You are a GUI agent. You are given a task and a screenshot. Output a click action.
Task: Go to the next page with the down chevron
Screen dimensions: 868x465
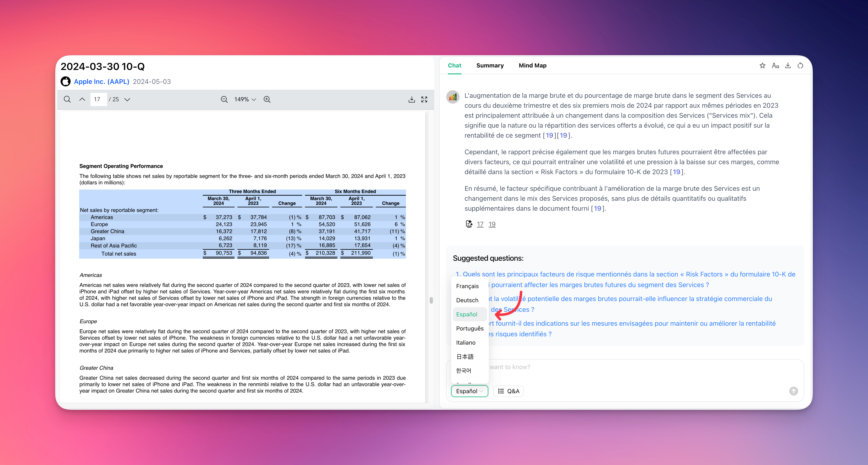pyautogui.click(x=127, y=99)
